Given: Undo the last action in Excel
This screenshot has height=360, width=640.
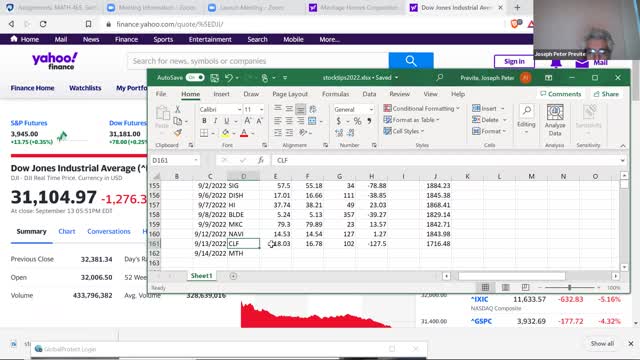Looking at the screenshot, I should [x=229, y=78].
